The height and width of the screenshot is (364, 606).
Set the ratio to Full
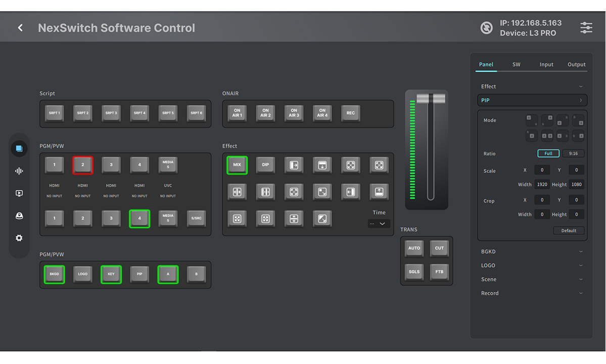coord(548,153)
